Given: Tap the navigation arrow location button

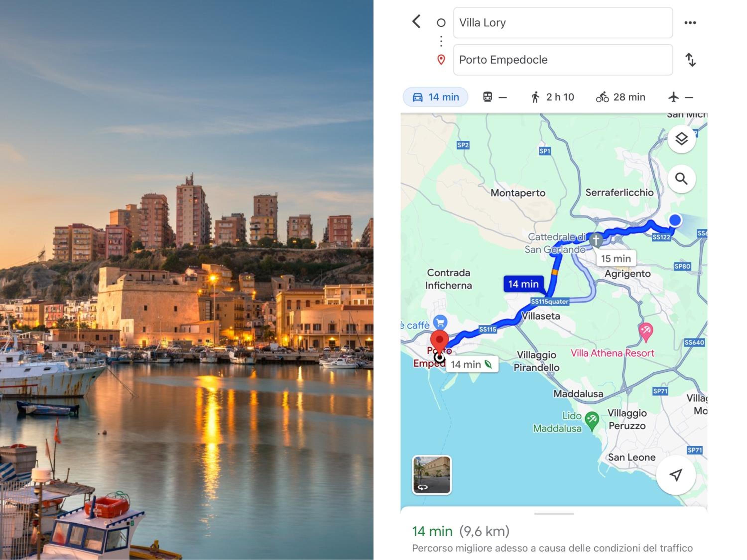Looking at the screenshot, I should coord(676,475).
